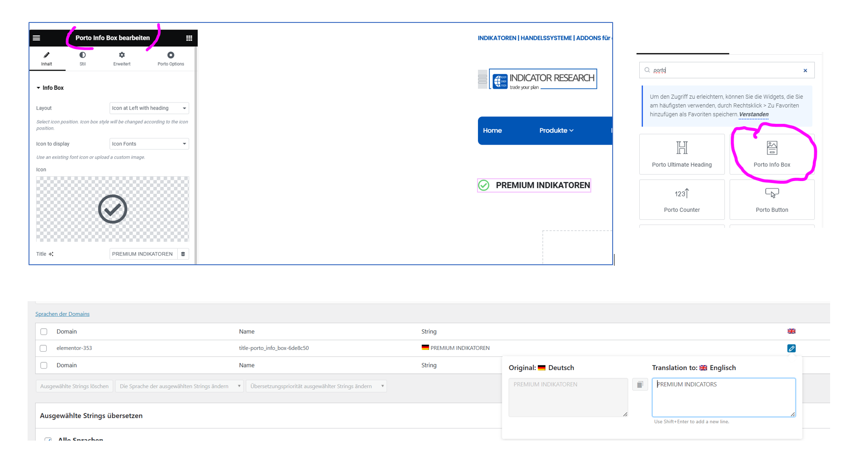Open the Icon to display dropdown
This screenshot has width=868, height=464.
149,144
